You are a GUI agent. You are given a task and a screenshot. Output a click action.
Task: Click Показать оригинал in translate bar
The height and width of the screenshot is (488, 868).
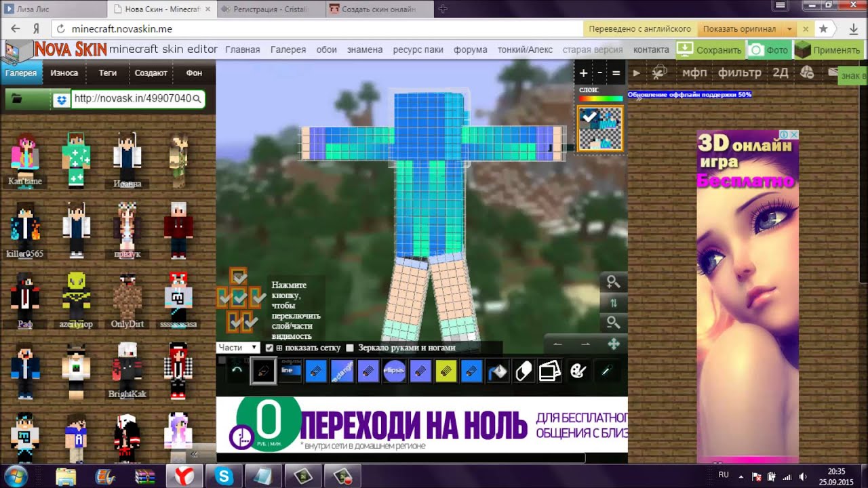739,29
